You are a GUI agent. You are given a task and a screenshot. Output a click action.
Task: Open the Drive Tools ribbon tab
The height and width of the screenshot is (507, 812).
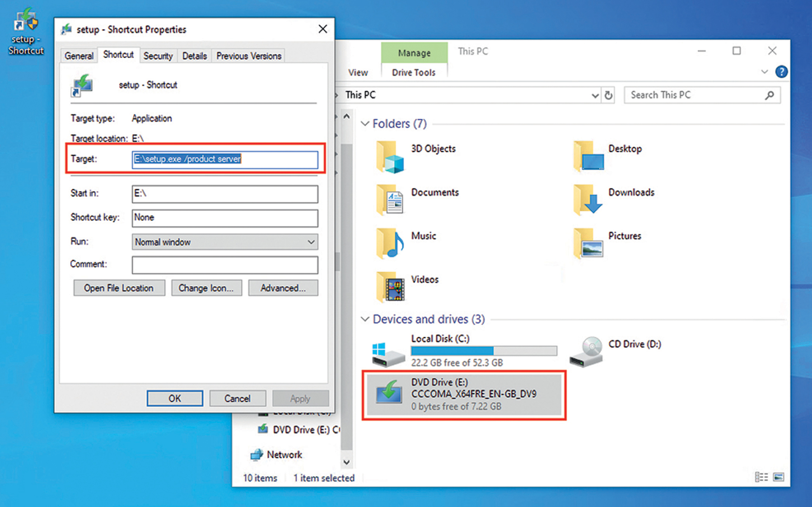(413, 72)
